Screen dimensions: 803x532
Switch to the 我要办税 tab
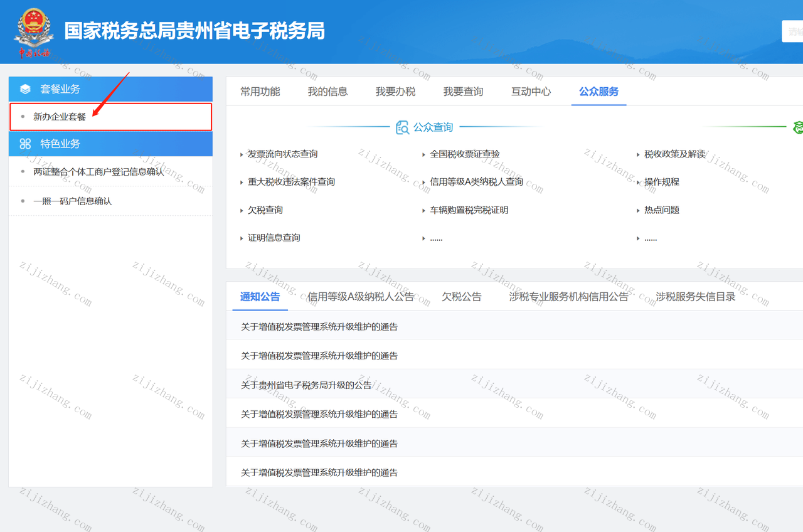395,92
